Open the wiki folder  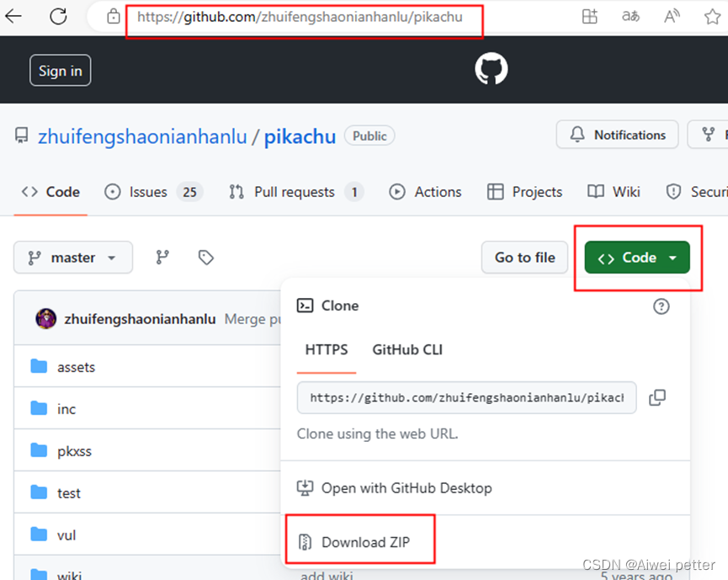tap(69, 575)
